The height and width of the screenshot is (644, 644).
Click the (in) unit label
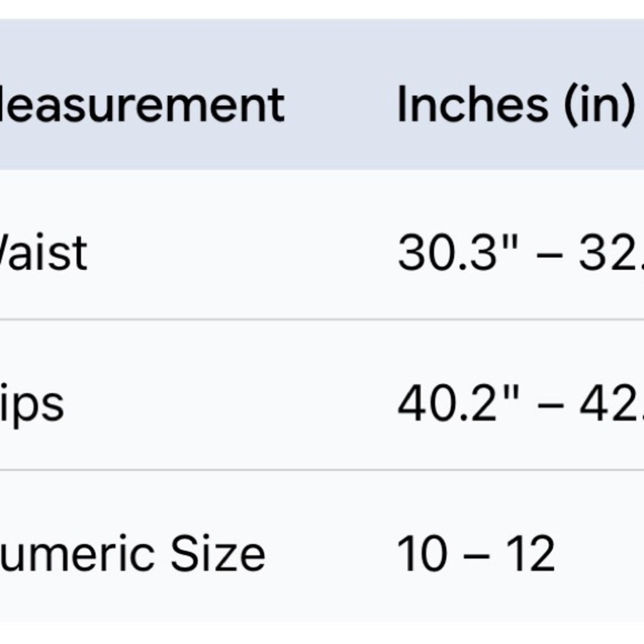[599, 104]
